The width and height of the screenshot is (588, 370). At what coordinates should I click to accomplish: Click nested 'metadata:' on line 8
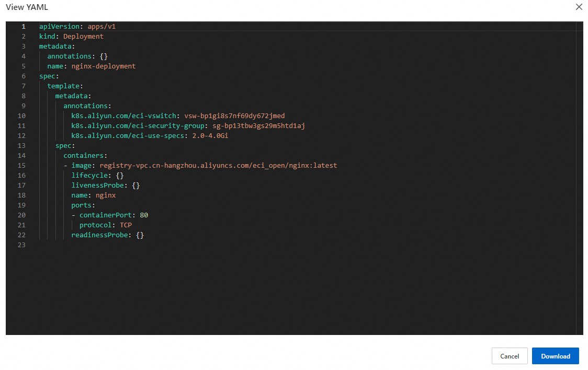pyautogui.click(x=73, y=96)
